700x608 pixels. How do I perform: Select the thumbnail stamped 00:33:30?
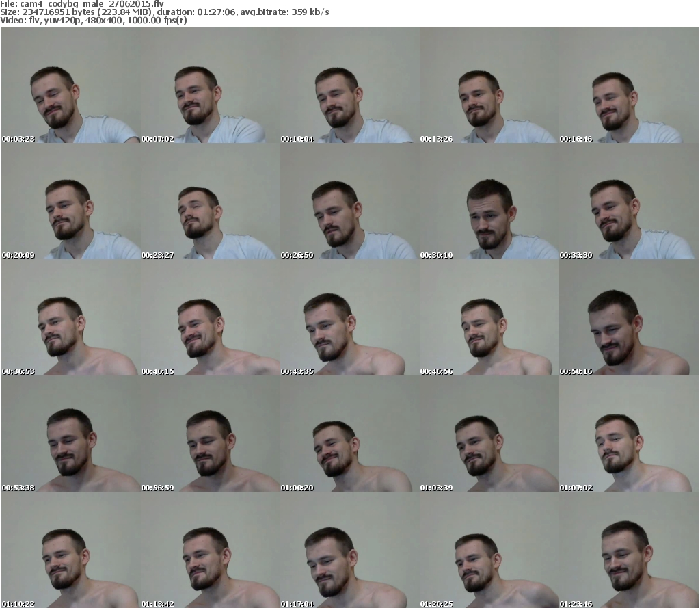(x=629, y=201)
